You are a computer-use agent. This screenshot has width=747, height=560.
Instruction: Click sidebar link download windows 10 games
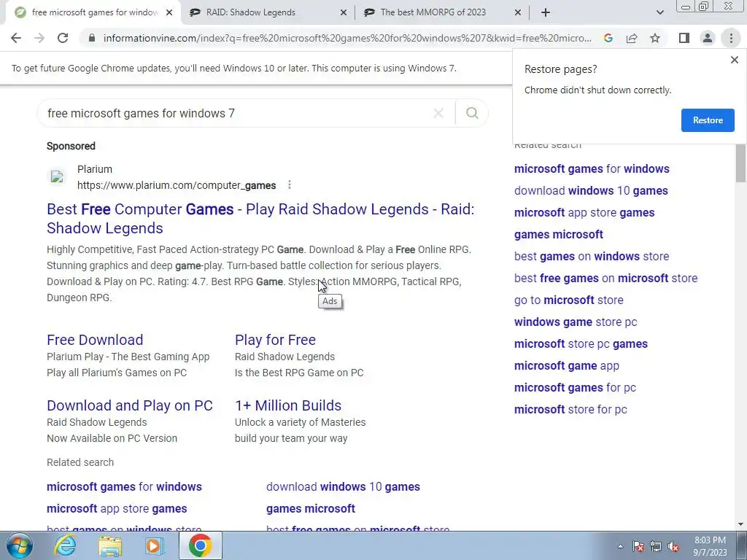591,190
